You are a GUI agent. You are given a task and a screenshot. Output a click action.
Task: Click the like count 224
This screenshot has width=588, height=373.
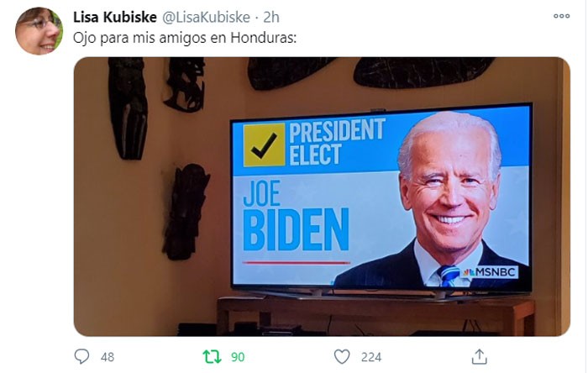click(371, 357)
